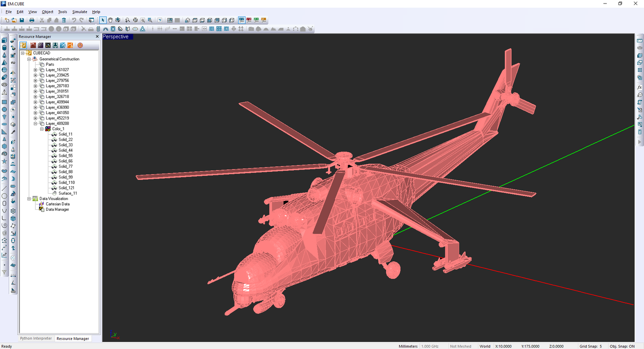Select Solid_55 in the construction tree
This screenshot has height=349, width=644.
tap(66, 155)
